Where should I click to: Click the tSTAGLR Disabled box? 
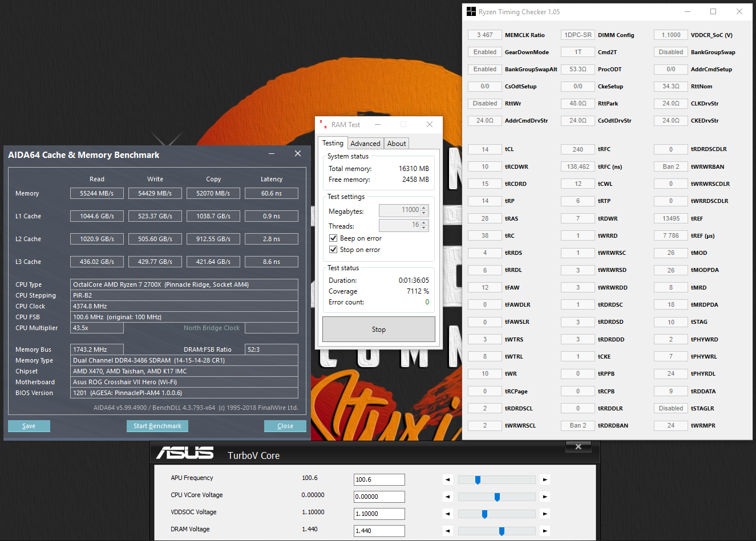(x=671, y=408)
